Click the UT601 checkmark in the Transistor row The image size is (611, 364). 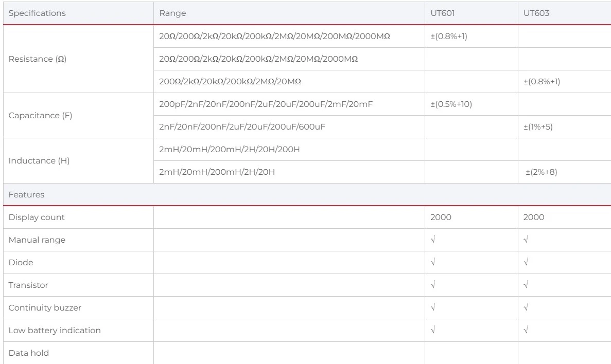coord(432,285)
